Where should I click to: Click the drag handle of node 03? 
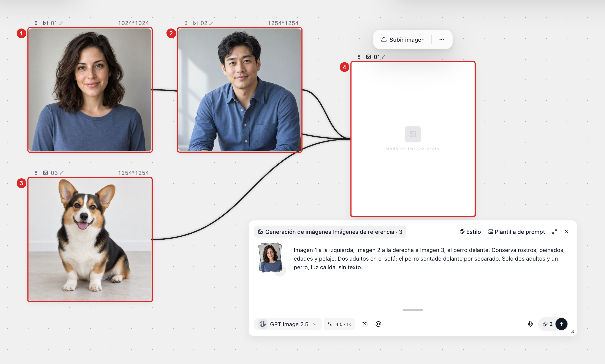pyautogui.click(x=36, y=173)
